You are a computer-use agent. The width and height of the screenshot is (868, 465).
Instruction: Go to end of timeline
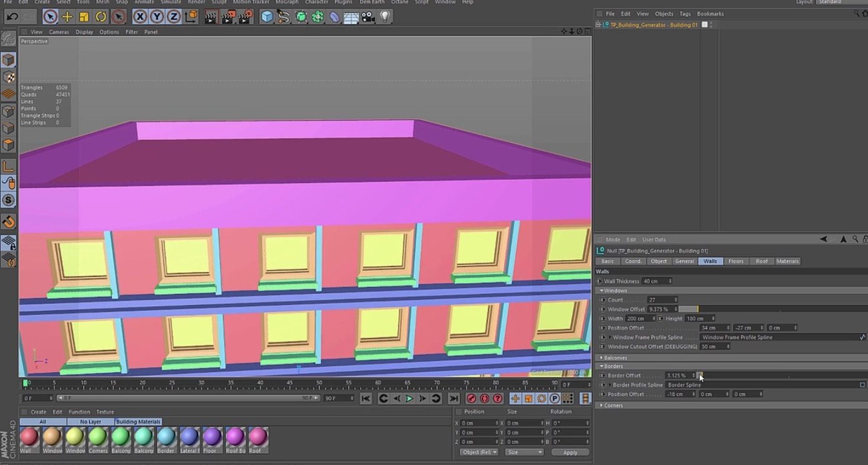coord(454,398)
